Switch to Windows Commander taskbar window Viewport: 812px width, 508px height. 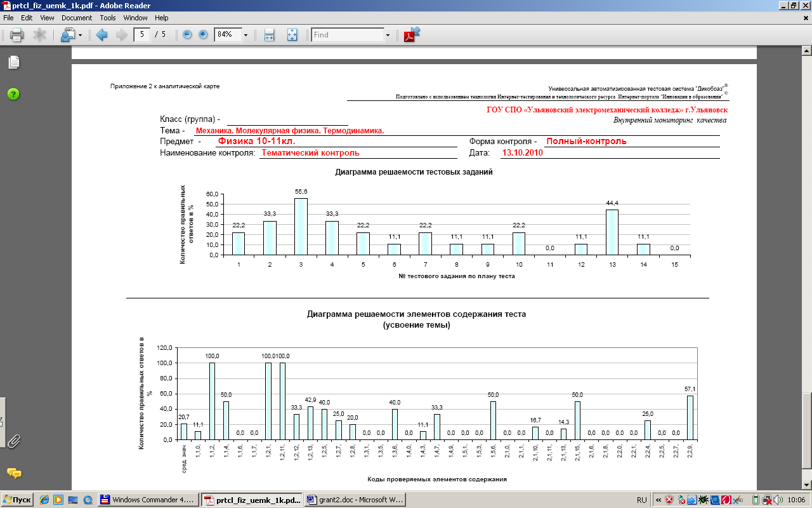(150, 500)
